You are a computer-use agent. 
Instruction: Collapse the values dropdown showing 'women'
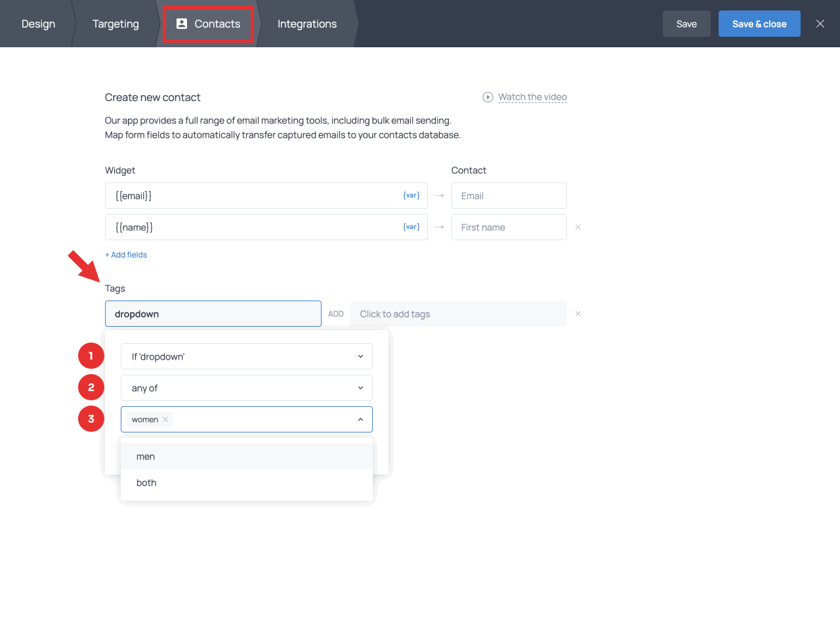[360, 419]
